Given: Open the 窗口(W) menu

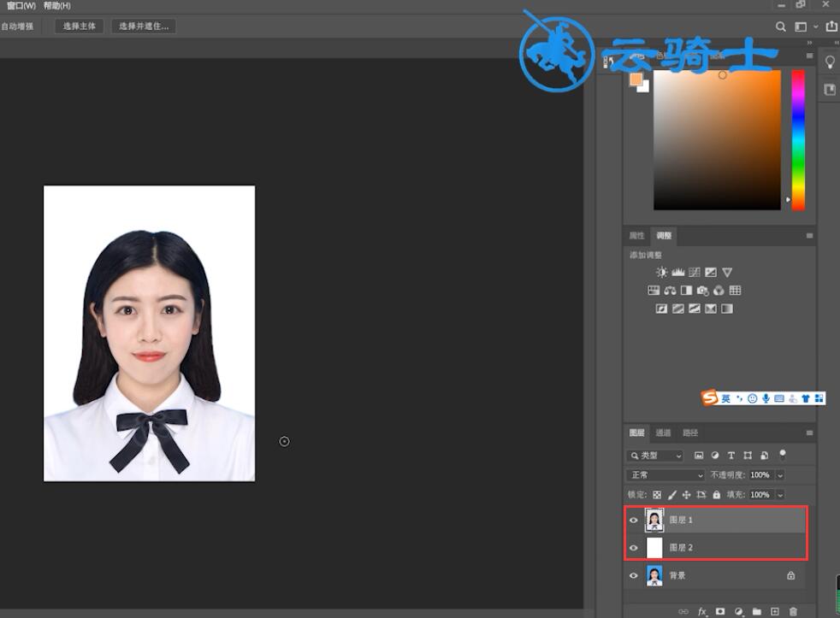Looking at the screenshot, I should tap(21, 6).
